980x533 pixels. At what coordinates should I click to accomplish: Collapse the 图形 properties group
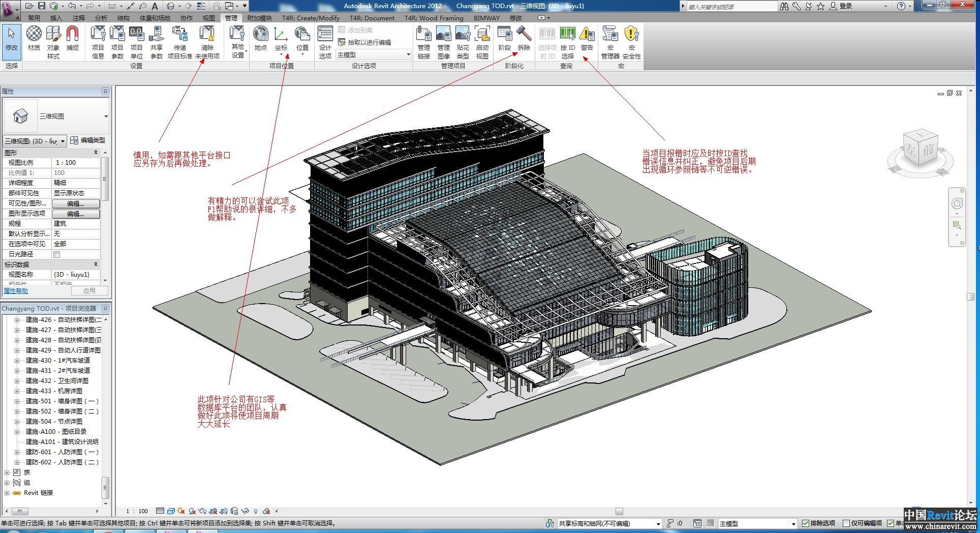click(96, 153)
